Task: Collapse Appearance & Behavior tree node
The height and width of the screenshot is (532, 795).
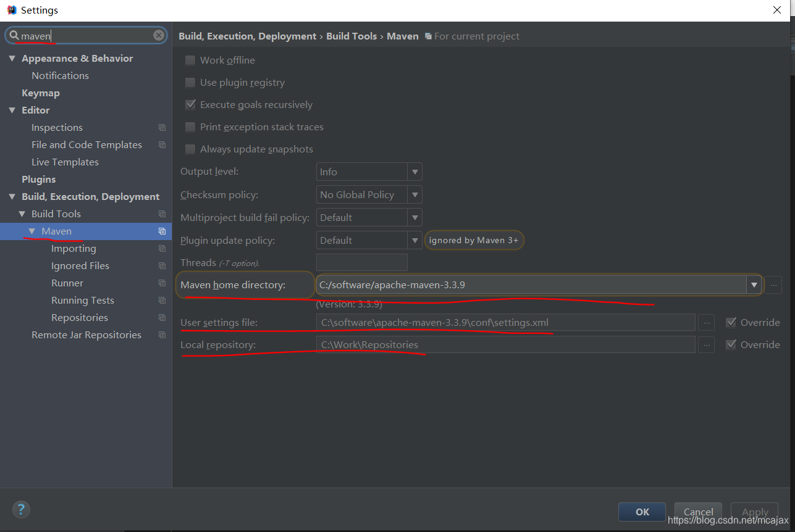Action: [12, 59]
